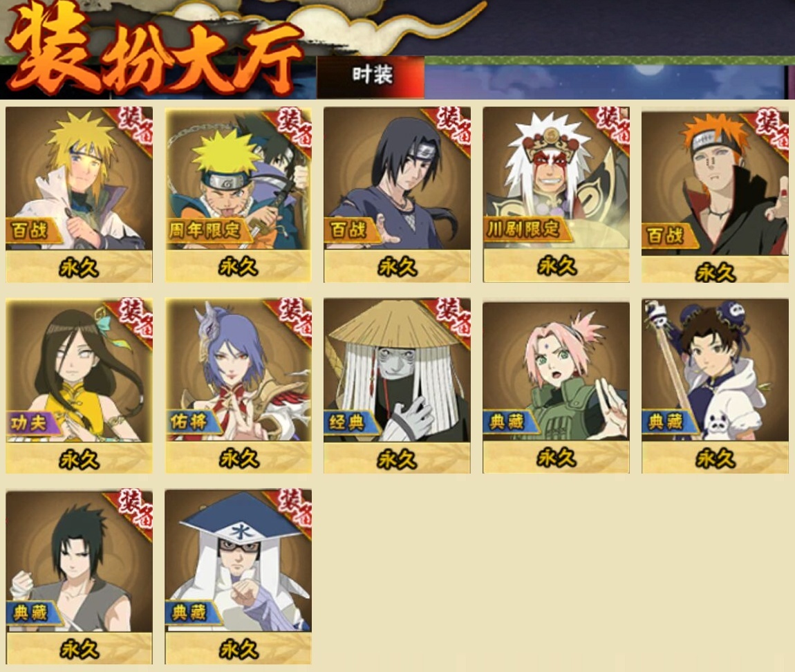Image resolution: width=795 pixels, height=672 pixels.
Task: Select the Naruto 周年限定 costume card
Action: [238, 194]
